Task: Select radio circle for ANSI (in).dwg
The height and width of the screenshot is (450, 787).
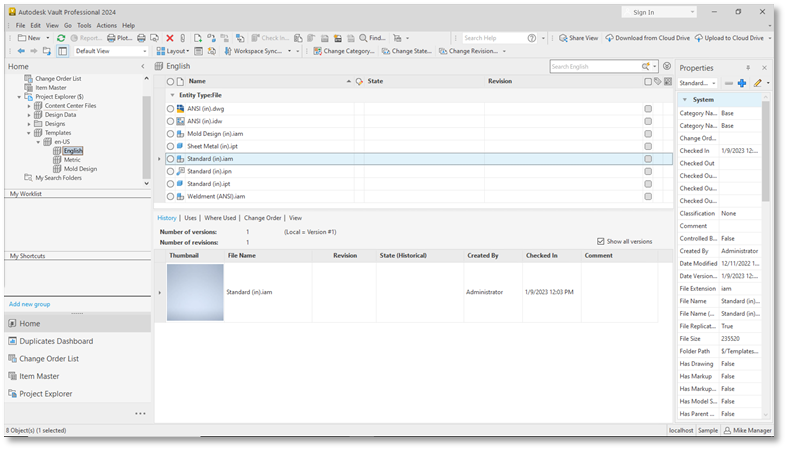Action: pos(171,109)
